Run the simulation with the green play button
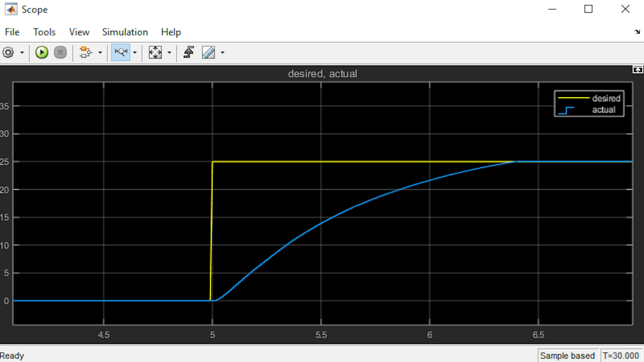The height and width of the screenshot is (362, 644). click(42, 52)
